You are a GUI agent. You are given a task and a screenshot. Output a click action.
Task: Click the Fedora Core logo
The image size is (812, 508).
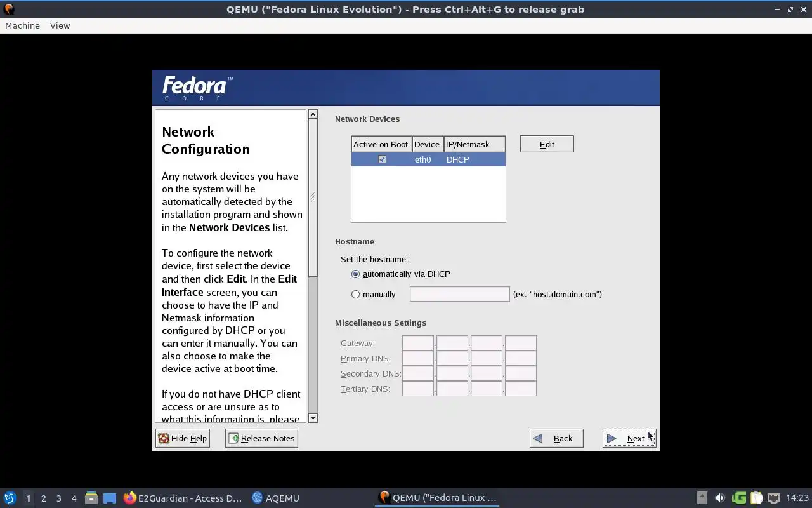point(197,88)
